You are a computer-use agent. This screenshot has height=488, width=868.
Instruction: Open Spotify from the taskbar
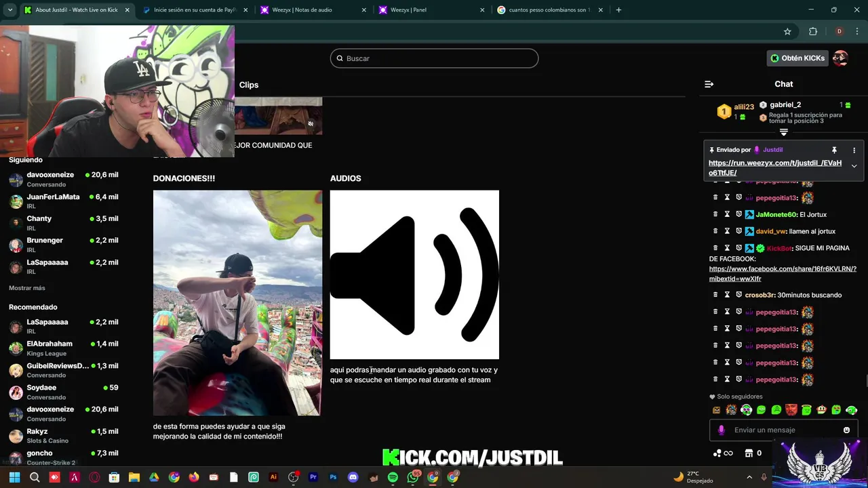tap(393, 477)
